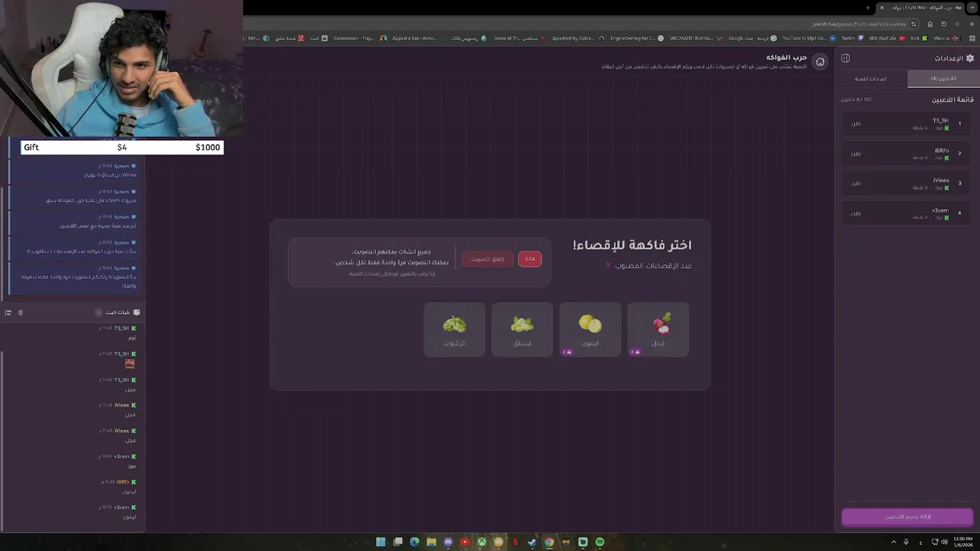Open the game home icon button
Viewport: 980px width, 551px height.
click(x=820, y=61)
